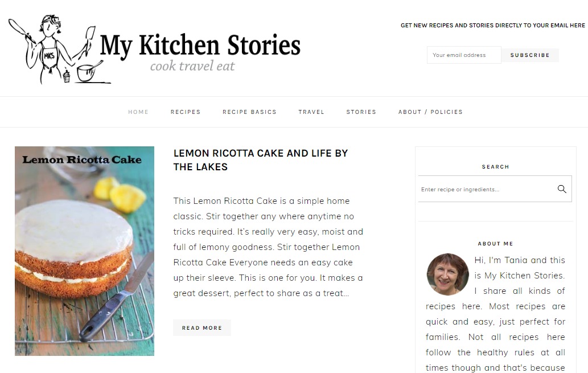Open the Lemon Ricotta Cake article title

[261, 160]
